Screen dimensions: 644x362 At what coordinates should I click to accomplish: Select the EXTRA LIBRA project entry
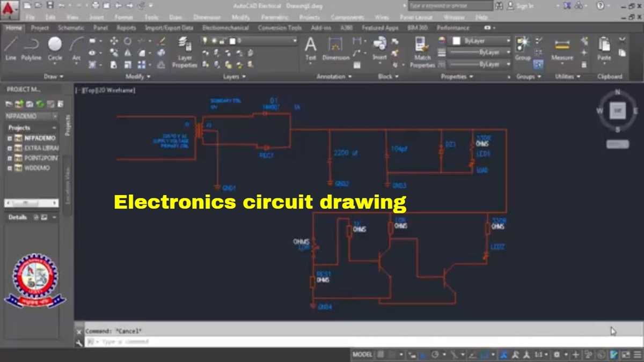coord(41,148)
